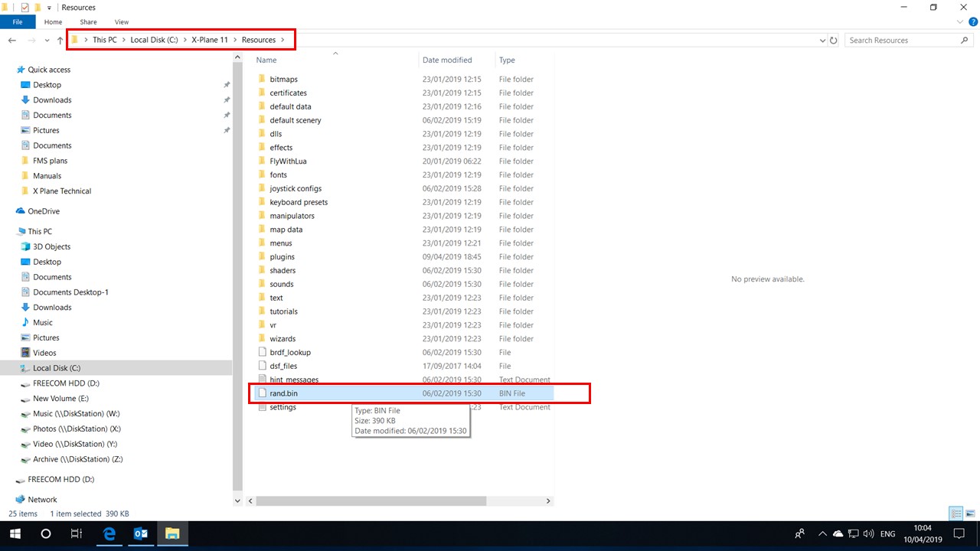Click the horizontal scrollbar of file list
This screenshot has height=551, width=980.
tap(371, 501)
